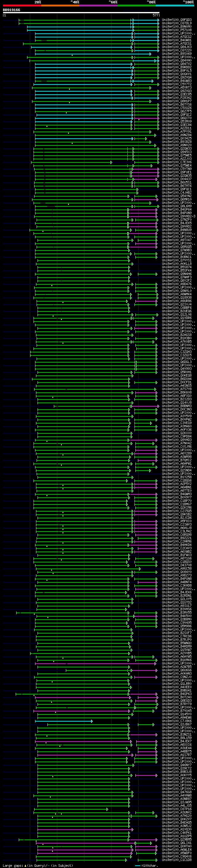This screenshot has width=197, height=868.
Task: Open hit UniRef100_Q3EC85
Action: pos(177,94)
